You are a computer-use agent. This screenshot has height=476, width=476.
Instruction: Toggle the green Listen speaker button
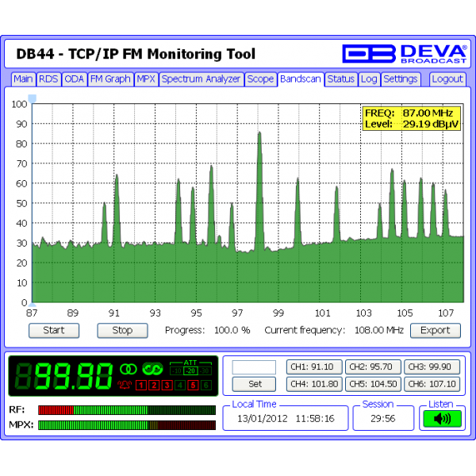[443, 419]
